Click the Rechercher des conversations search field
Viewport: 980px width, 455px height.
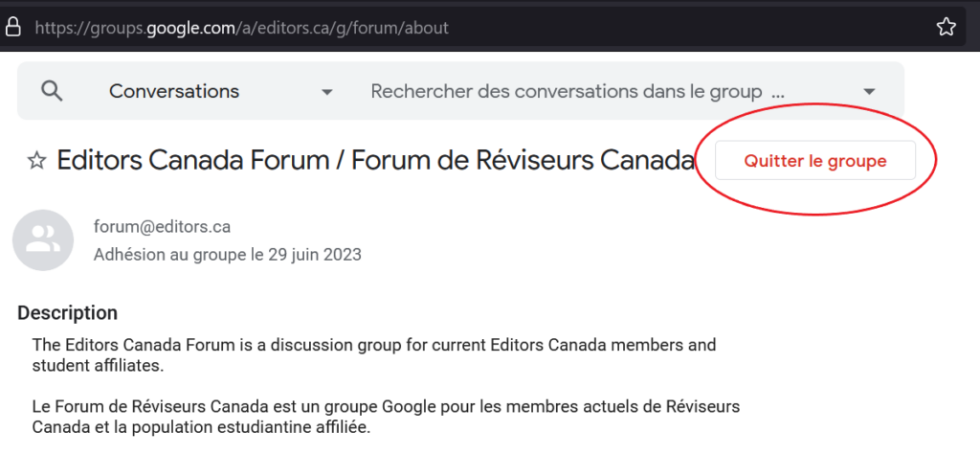coord(577,91)
